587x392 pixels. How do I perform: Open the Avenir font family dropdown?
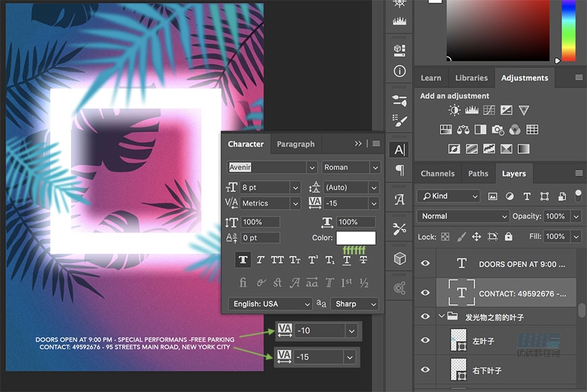[x=311, y=167]
